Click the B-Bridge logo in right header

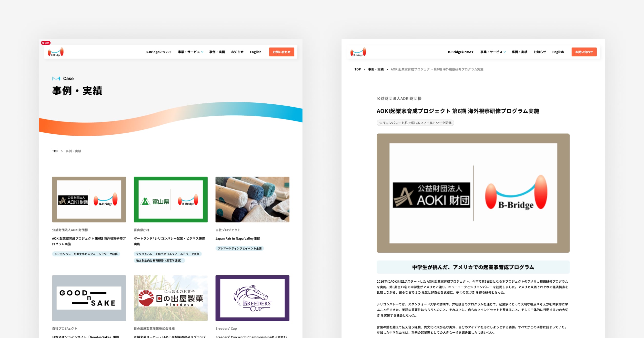tap(358, 52)
